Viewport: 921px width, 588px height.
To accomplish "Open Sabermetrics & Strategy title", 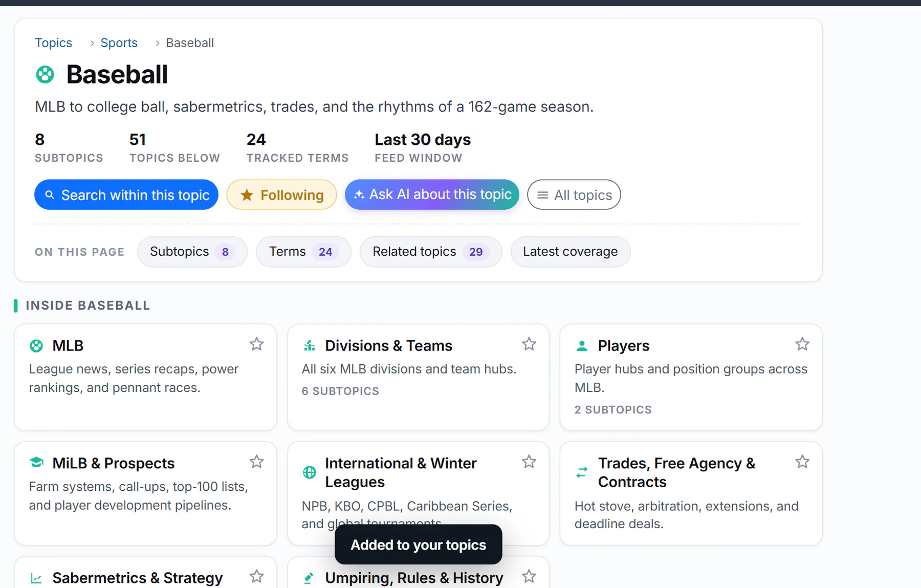I will click(137, 578).
